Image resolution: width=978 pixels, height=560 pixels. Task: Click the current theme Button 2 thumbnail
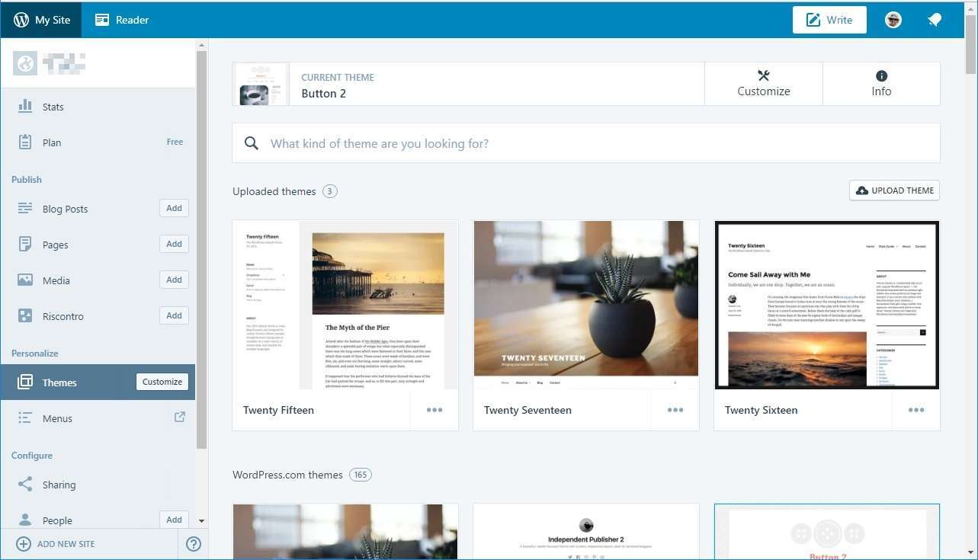click(x=261, y=84)
